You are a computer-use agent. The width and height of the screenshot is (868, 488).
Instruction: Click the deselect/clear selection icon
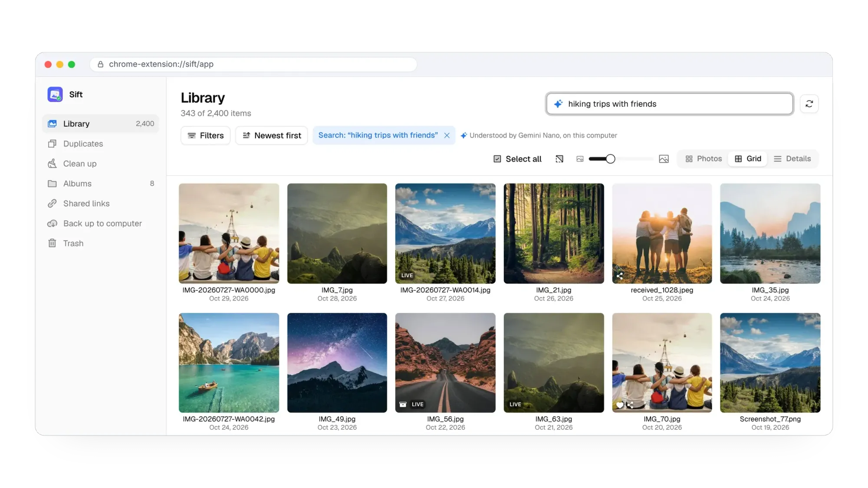point(559,159)
